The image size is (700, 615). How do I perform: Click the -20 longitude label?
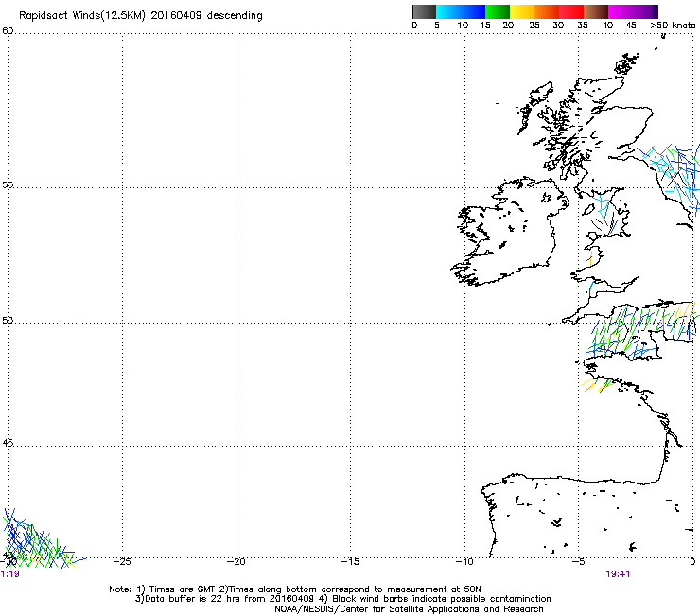[x=236, y=562]
